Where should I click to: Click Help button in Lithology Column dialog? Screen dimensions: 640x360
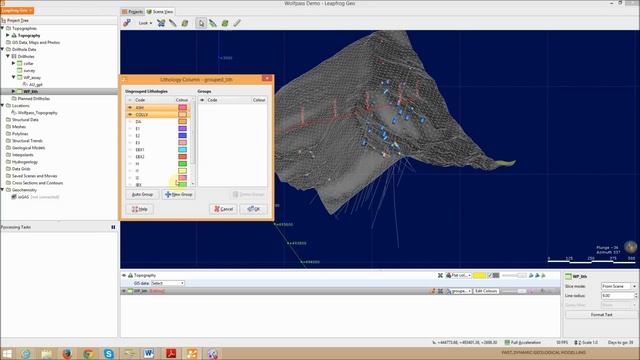(x=140, y=209)
